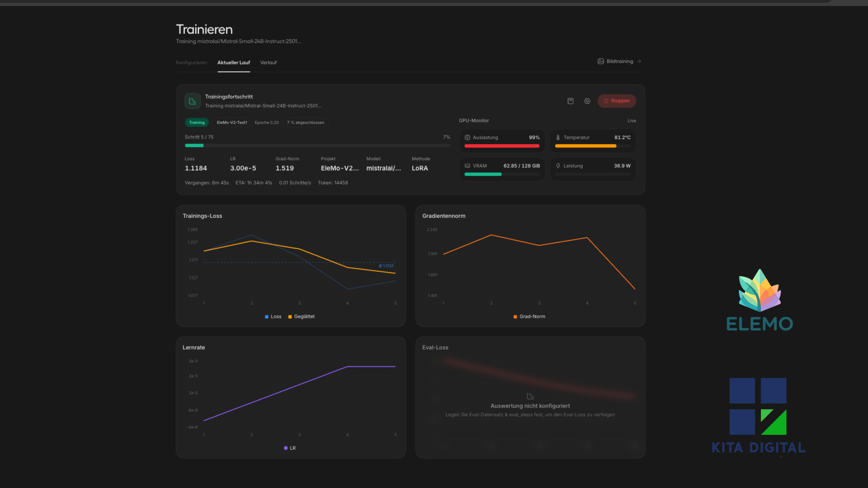Click the Leistung power icon
Image resolution: width=868 pixels, height=488 pixels.
tap(558, 166)
